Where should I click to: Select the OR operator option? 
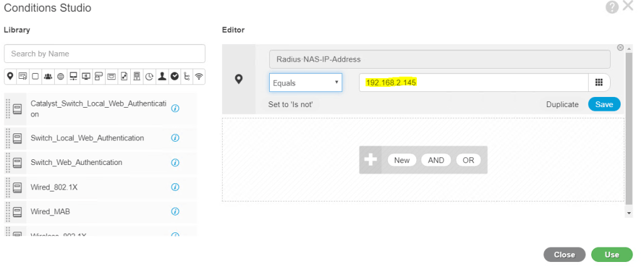click(468, 160)
